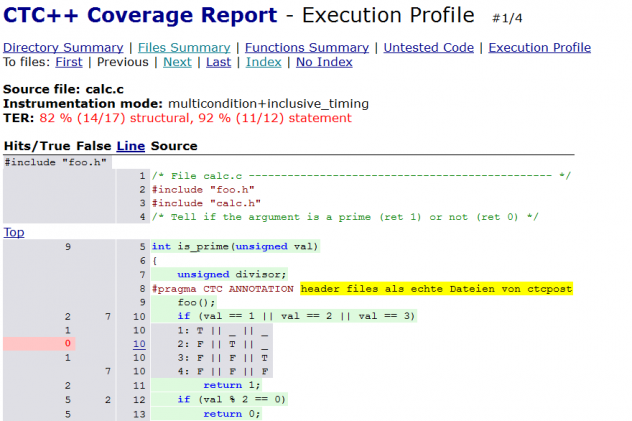This screenshot has width=632, height=421.
Task: Click the Line column header link
Action: 130,146
